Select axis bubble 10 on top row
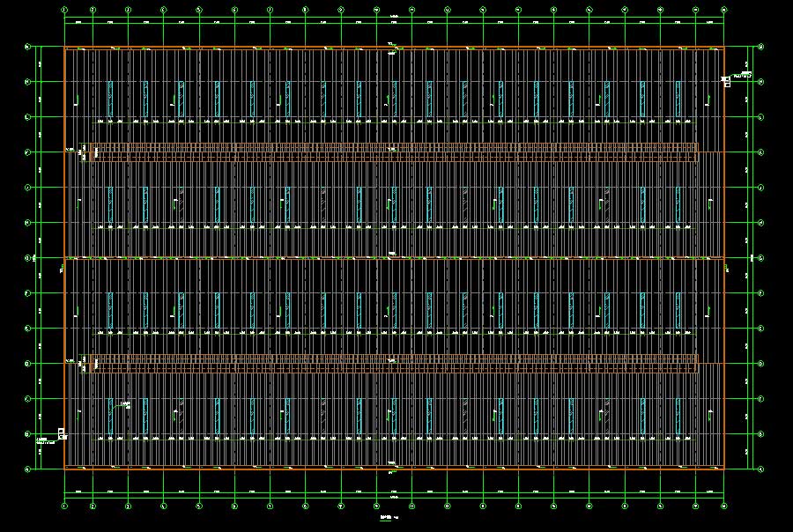The height and width of the screenshot is (532, 793). [x=376, y=10]
